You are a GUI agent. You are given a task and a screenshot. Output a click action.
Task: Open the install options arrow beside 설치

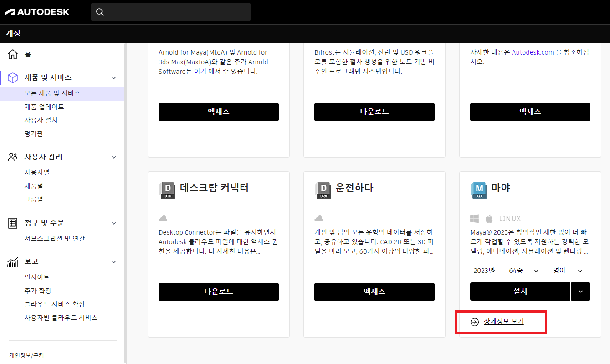581,292
